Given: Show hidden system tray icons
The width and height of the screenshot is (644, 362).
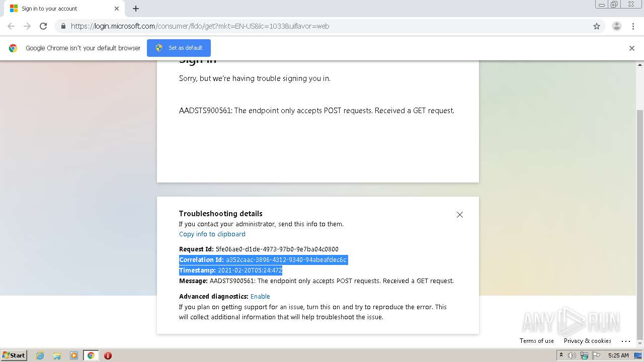Looking at the screenshot, I should click(561, 355).
